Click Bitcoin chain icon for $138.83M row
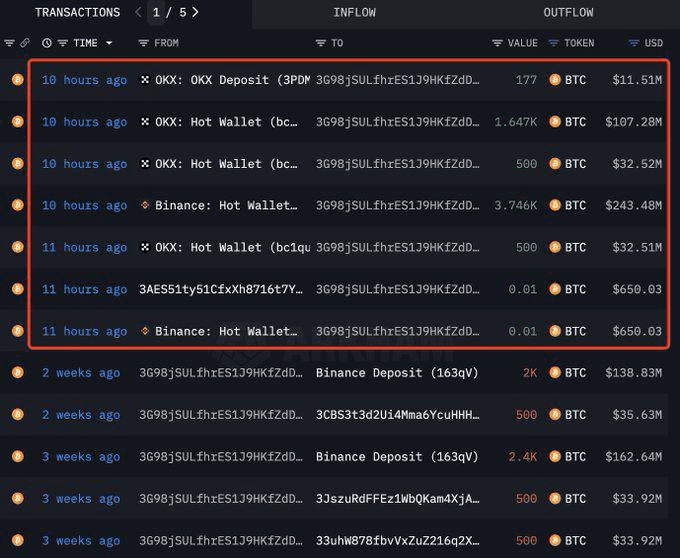Viewport: 680px width, 558px height. pyautogui.click(x=18, y=372)
